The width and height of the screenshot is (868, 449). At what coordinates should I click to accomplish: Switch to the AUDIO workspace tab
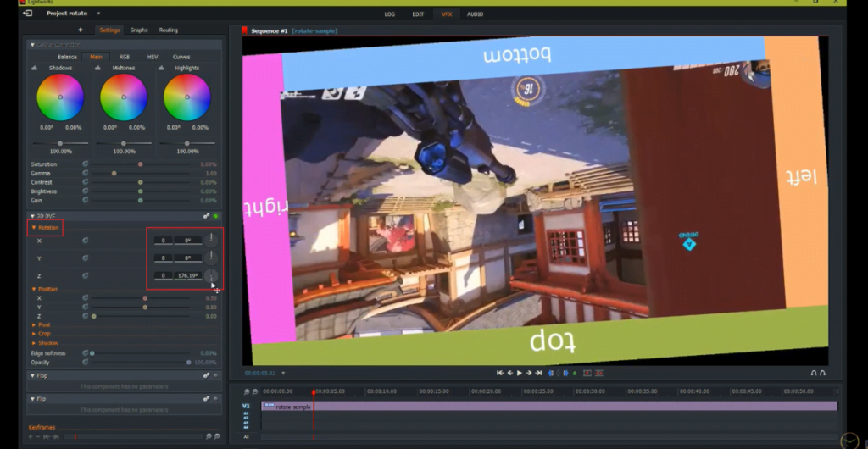pyautogui.click(x=475, y=14)
